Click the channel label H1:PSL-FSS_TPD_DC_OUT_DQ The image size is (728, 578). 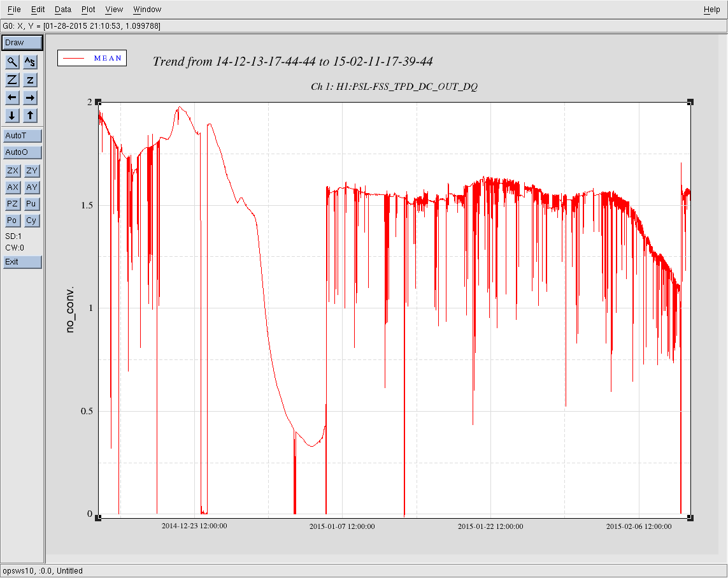tap(407, 87)
